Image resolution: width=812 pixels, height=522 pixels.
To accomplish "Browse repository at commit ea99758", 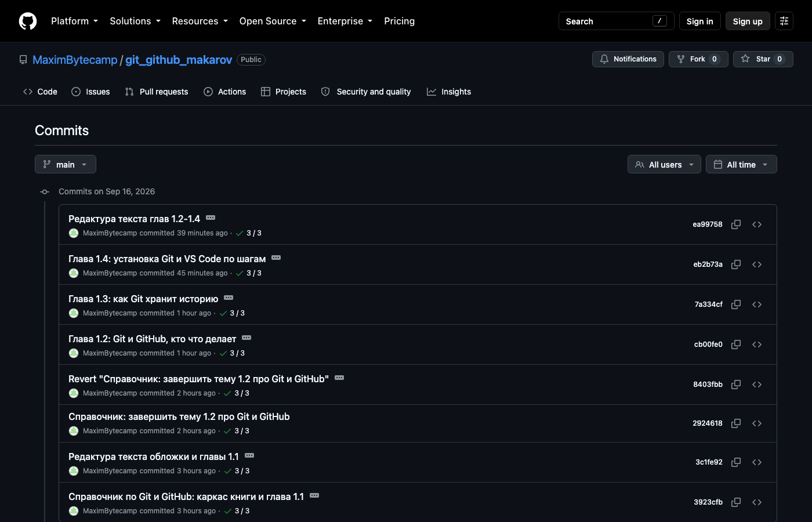I will point(757,224).
